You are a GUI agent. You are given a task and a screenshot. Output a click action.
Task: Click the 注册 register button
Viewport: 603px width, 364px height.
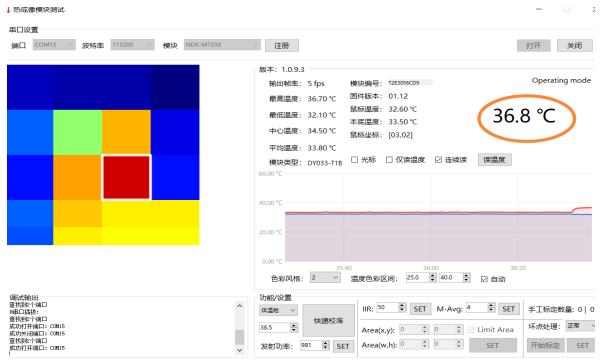coord(282,45)
